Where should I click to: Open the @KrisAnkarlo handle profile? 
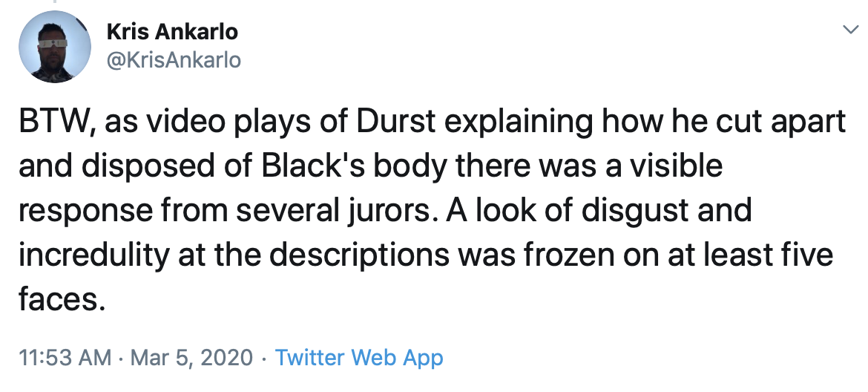point(174,60)
